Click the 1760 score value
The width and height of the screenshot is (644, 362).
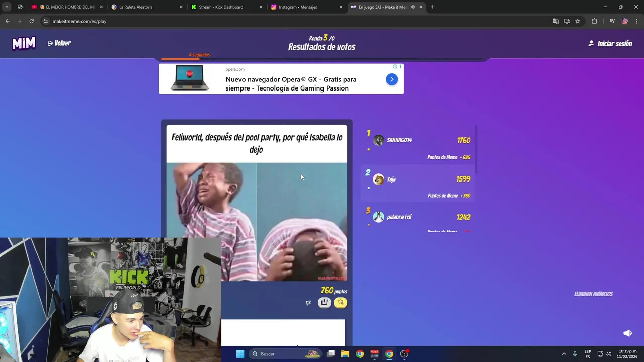point(463,140)
